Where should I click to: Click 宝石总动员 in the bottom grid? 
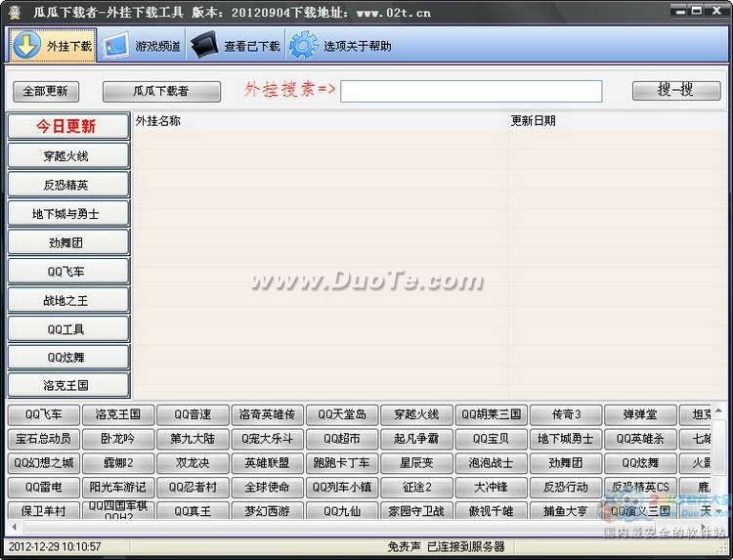coord(43,439)
